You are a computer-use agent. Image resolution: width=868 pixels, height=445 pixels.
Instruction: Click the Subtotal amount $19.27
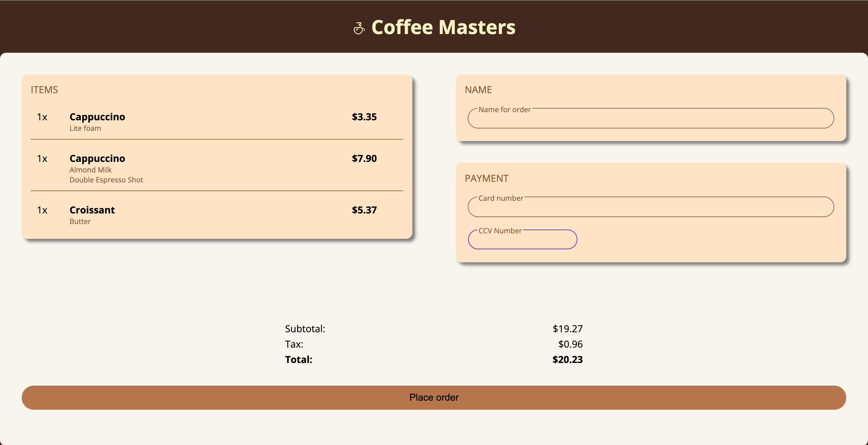tap(567, 329)
